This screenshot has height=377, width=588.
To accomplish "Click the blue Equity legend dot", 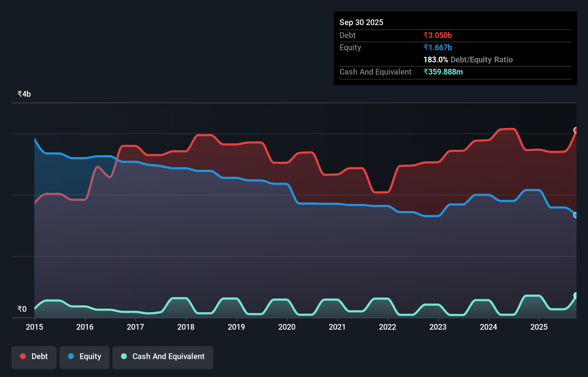I will point(71,357).
